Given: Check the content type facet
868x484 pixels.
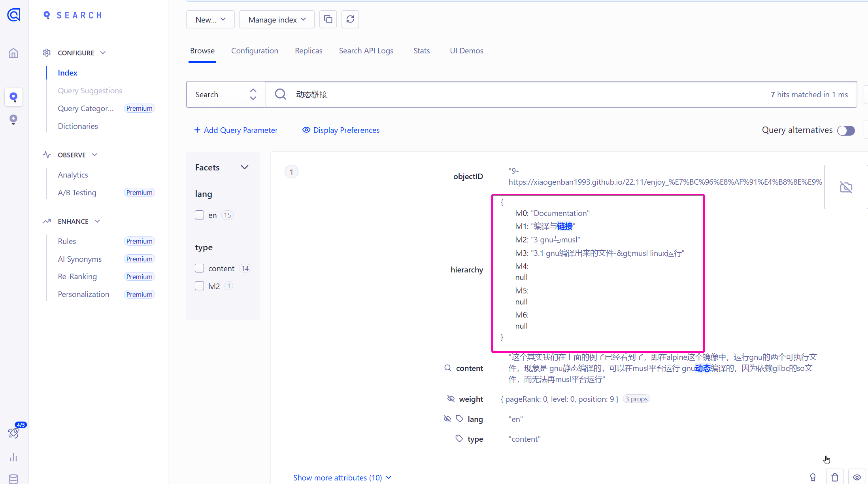Looking at the screenshot, I should pos(199,268).
